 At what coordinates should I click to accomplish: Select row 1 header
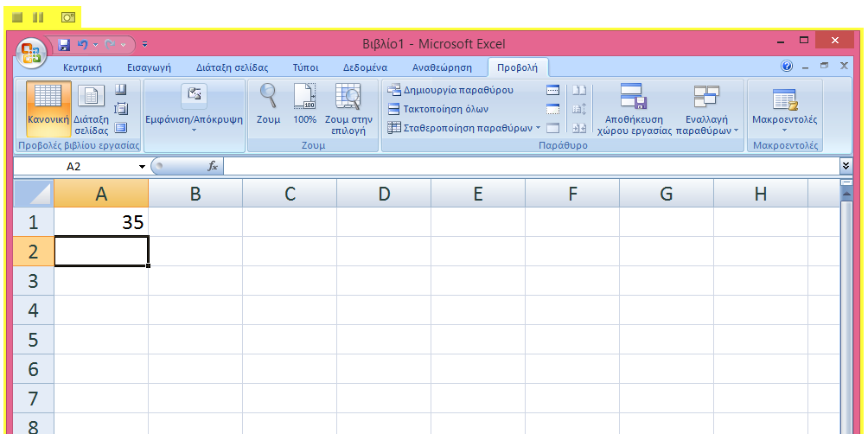(x=34, y=222)
